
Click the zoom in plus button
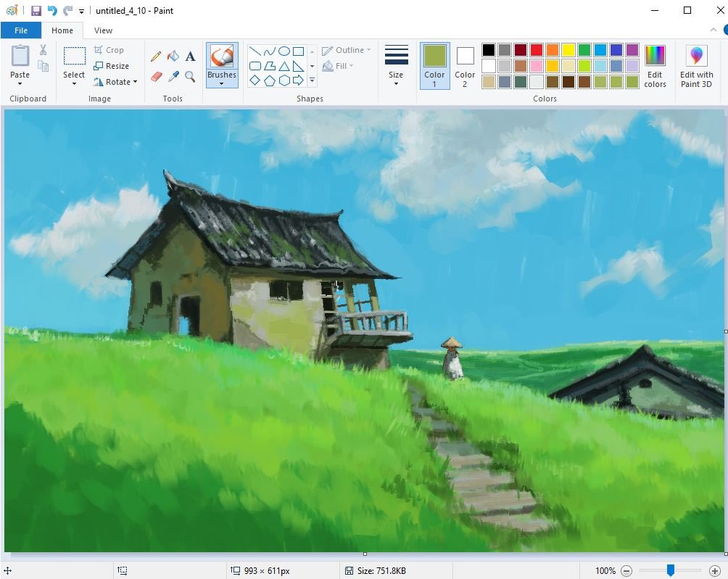pos(715,570)
